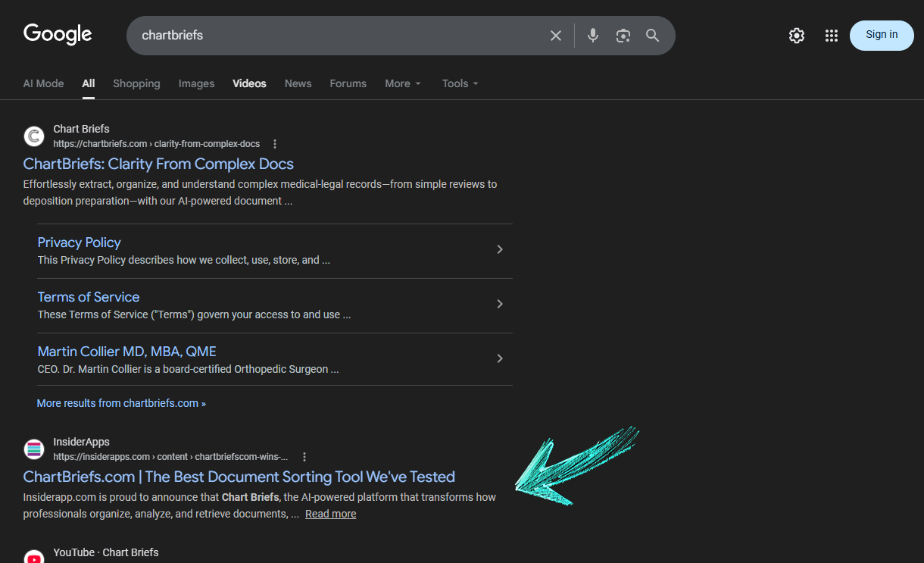
Task: Expand the Tools dropdown
Action: click(x=460, y=83)
